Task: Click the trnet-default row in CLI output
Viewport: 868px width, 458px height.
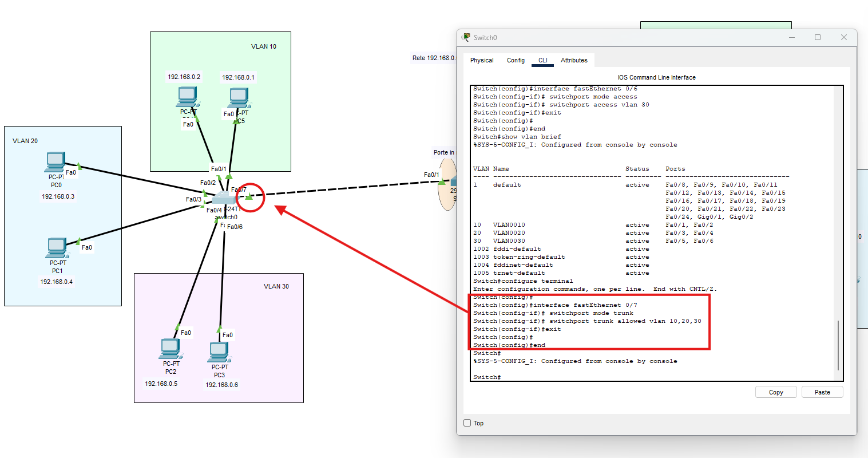Action: [x=561, y=273]
